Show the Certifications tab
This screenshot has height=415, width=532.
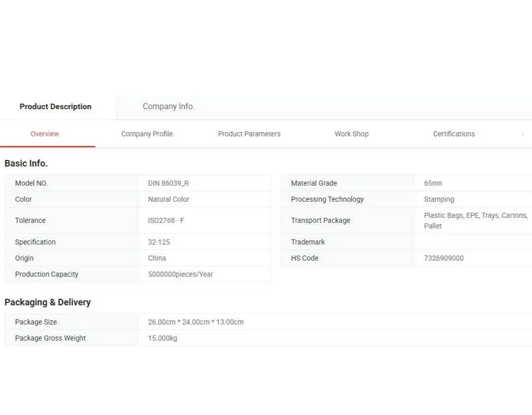(x=454, y=134)
